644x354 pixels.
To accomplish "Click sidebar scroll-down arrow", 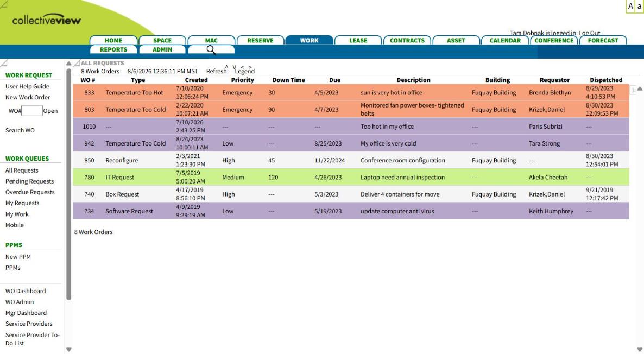I will click(68, 350).
